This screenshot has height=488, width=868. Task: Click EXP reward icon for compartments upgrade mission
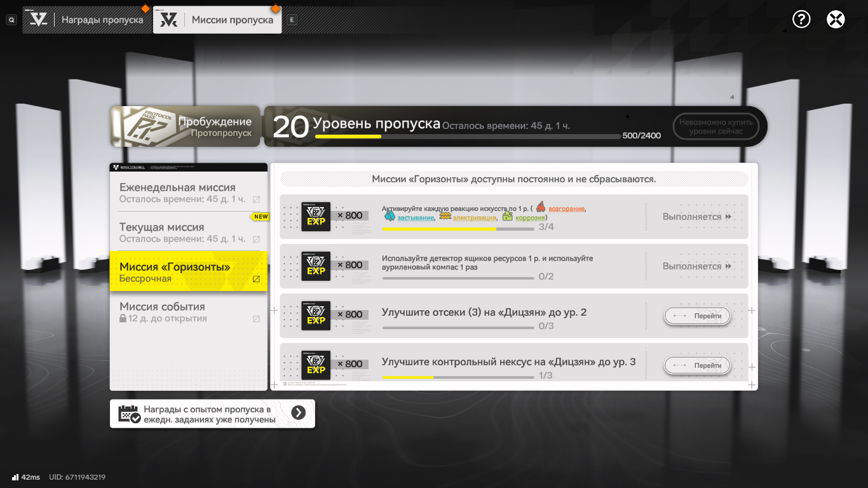316,316
